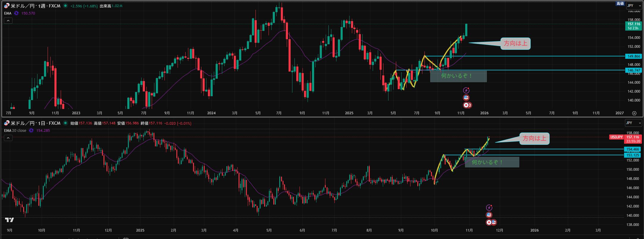Image resolution: width=644 pixels, height=239 pixels.
Task: Select the 149.866 horizontal line price label
Action: tap(633, 56)
